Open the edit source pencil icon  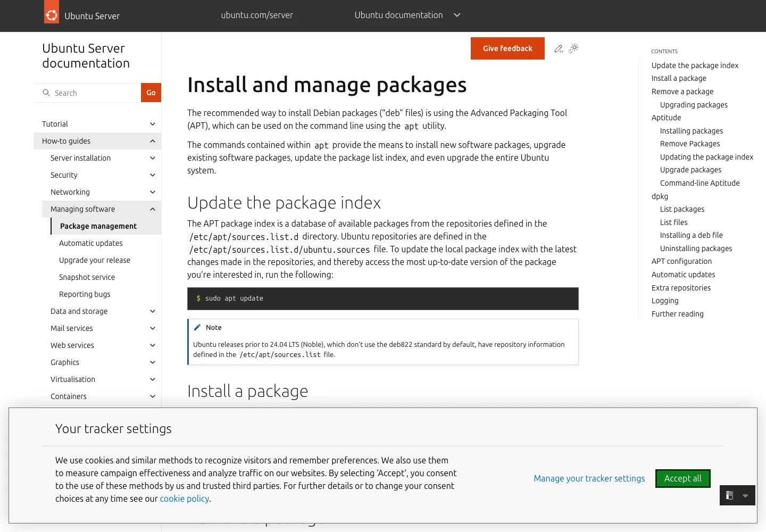[x=559, y=48]
